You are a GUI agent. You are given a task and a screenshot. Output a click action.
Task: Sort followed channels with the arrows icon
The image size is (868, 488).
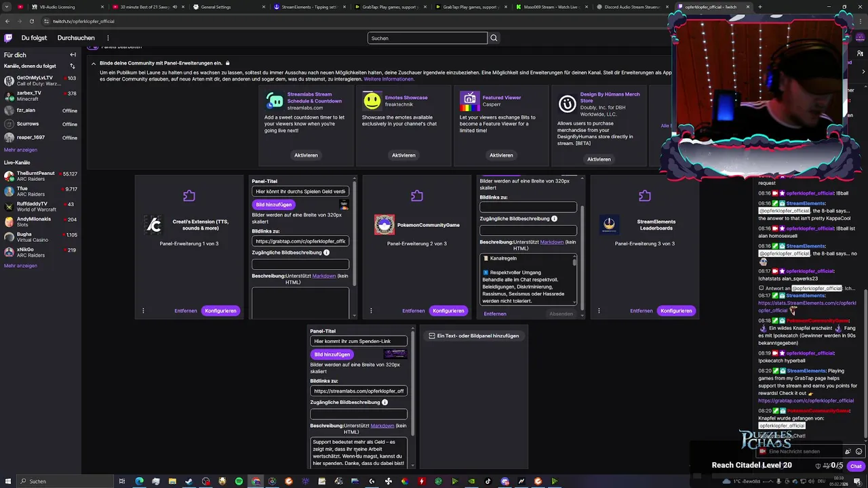pos(73,66)
